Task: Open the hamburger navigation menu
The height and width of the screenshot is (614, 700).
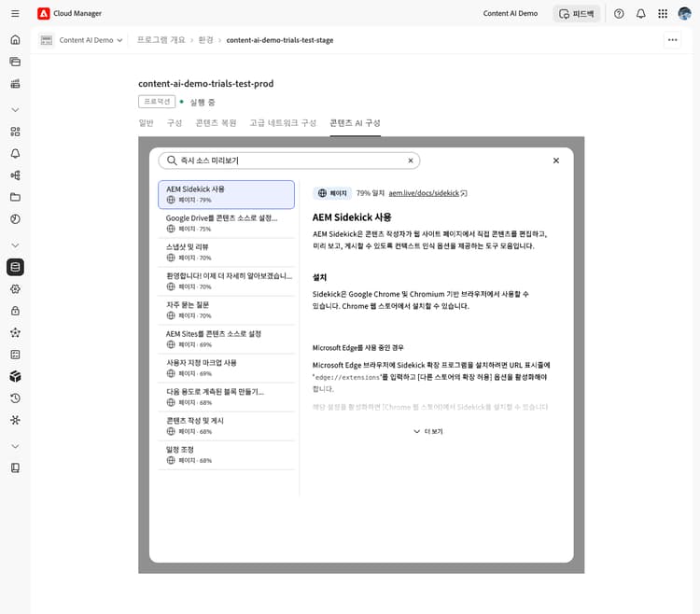Action: (x=15, y=13)
